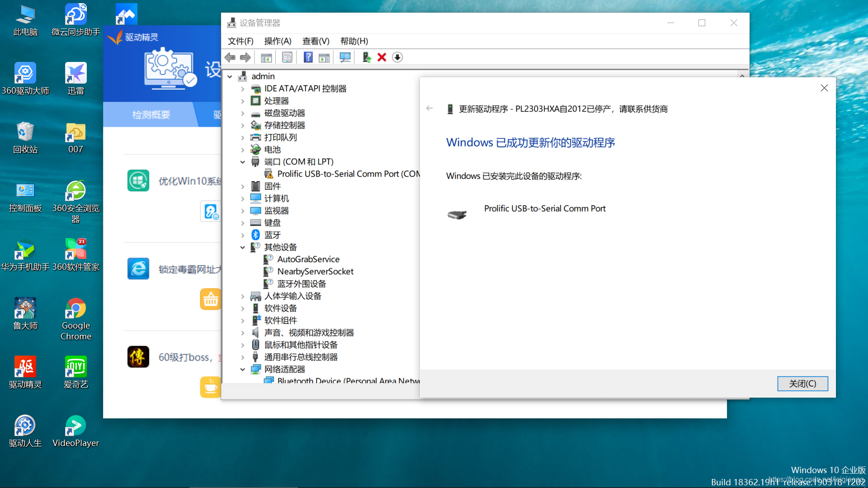Screen dimensions: 868x488
Task: Open the 操作(A) menu
Action: point(278,41)
